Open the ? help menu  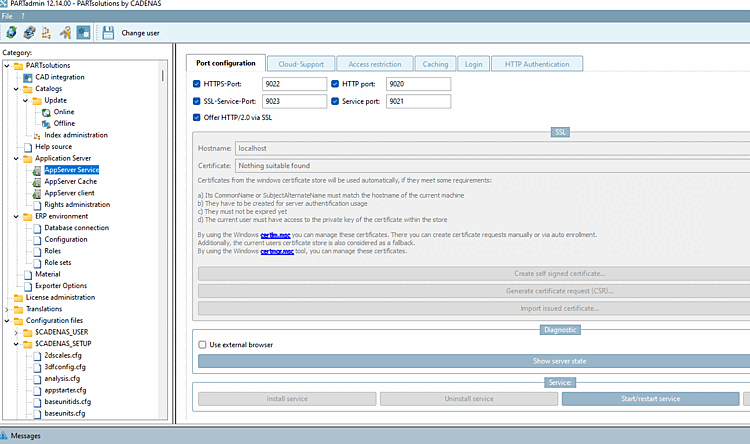point(22,16)
